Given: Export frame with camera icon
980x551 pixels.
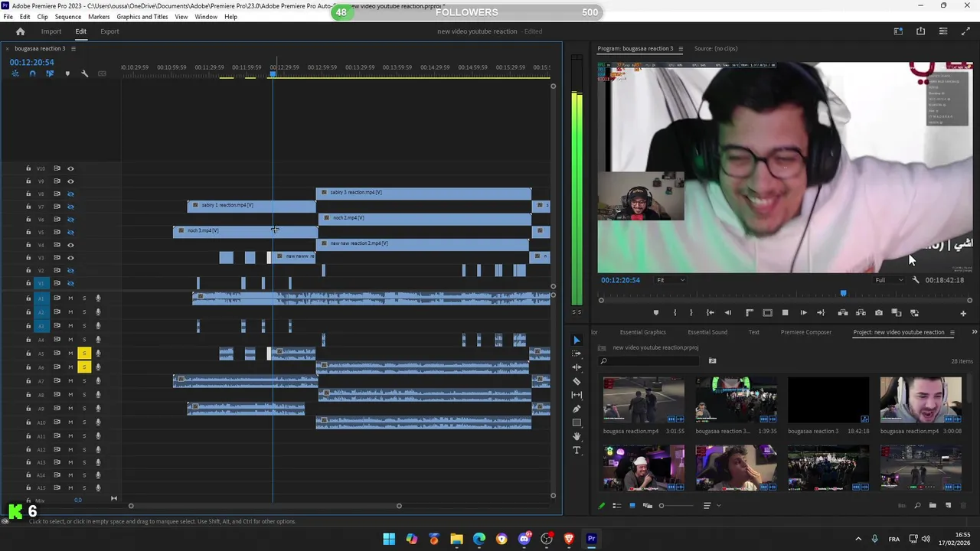Looking at the screenshot, I should [879, 313].
